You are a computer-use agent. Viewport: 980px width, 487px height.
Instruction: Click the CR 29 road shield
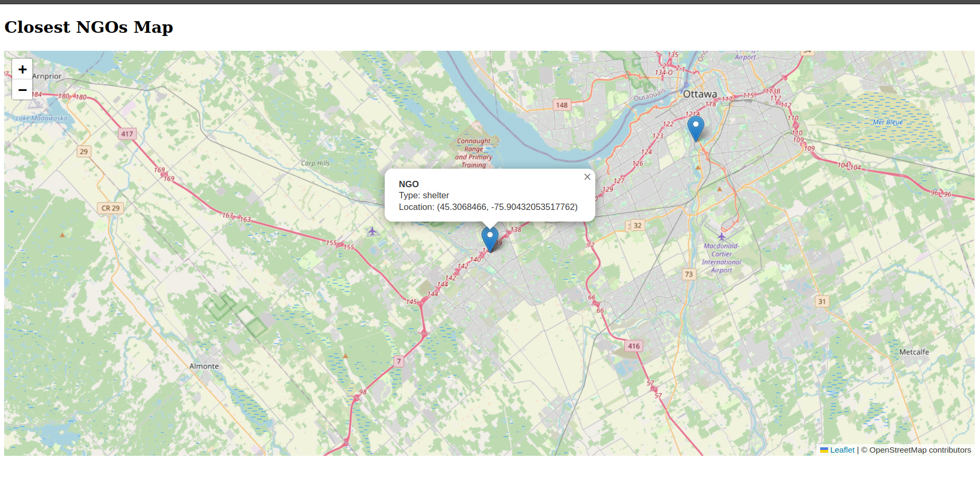(x=111, y=208)
